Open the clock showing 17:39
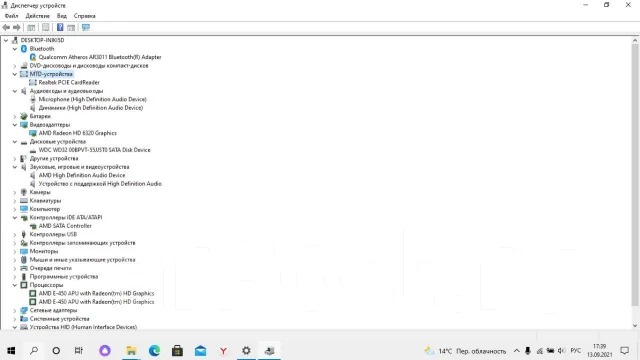The height and width of the screenshot is (360, 640). click(599, 351)
